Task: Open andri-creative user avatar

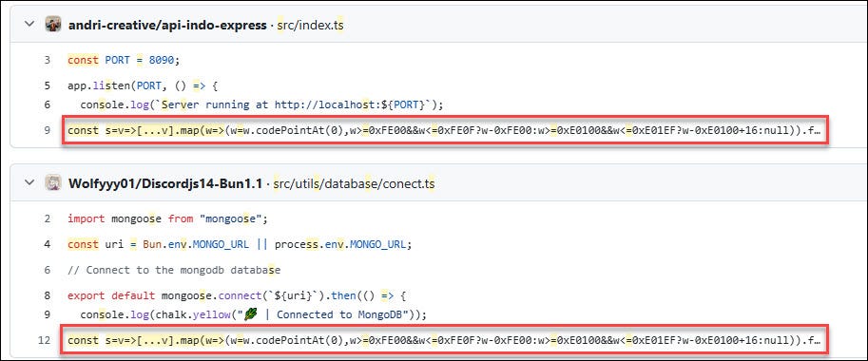Action: pyautogui.click(x=53, y=25)
